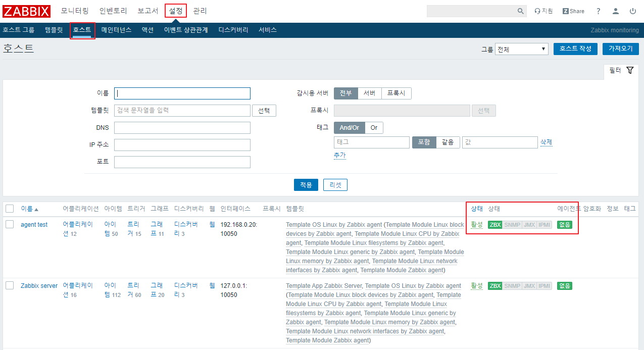Click ZBX badge for agent test
Image resolution: width=644 pixels, height=350 pixels.
(x=495, y=225)
